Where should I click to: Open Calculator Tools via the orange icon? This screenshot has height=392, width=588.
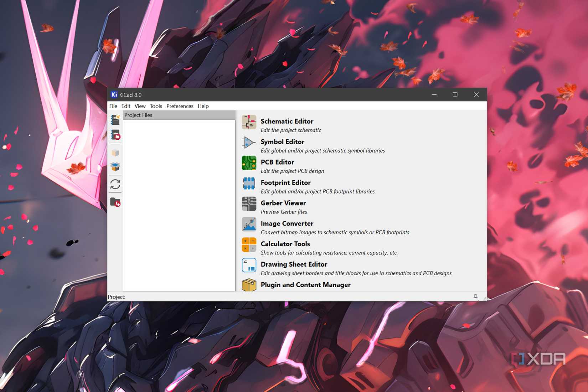pyautogui.click(x=249, y=245)
